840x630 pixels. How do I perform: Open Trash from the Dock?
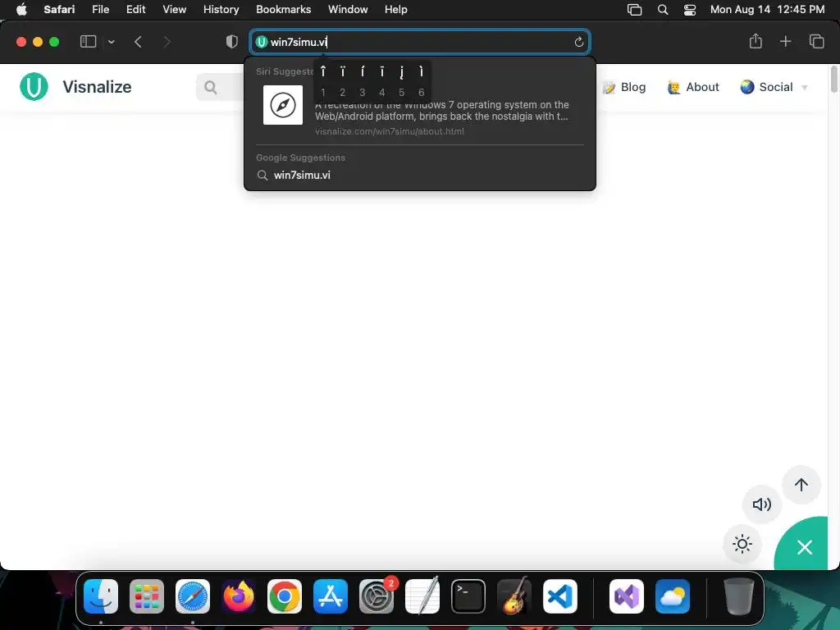pos(739,596)
